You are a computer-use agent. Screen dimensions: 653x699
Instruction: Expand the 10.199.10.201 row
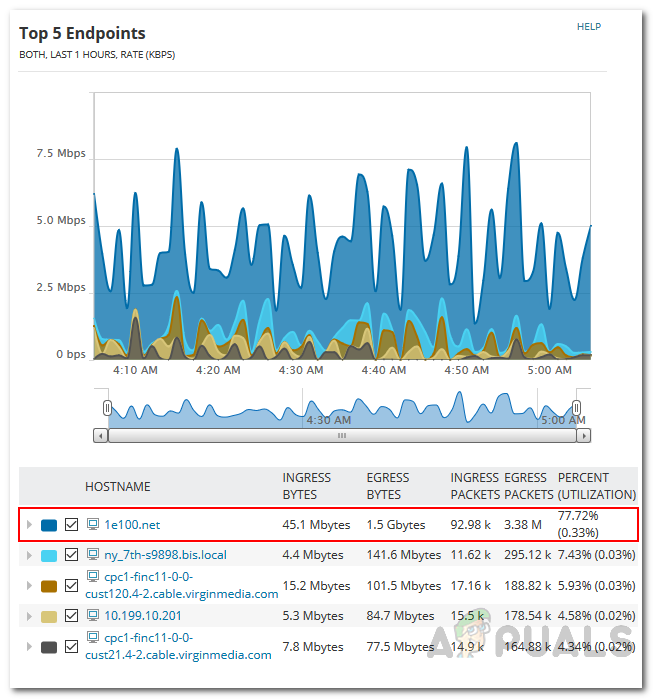(x=29, y=618)
